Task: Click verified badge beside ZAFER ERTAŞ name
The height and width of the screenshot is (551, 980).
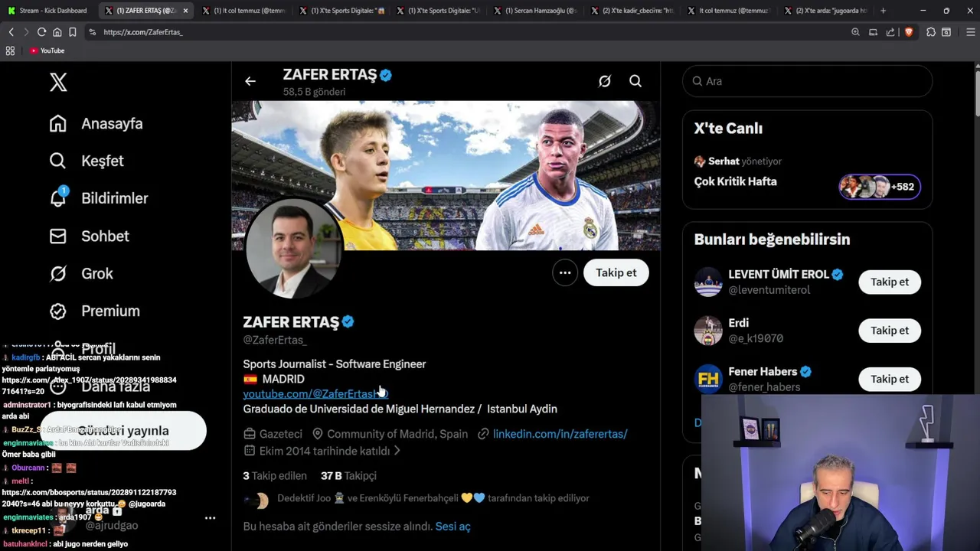Action: coord(348,322)
